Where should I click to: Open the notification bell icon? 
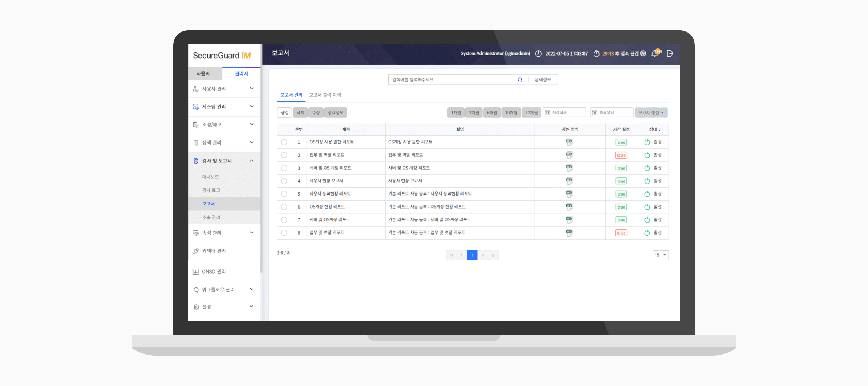click(x=655, y=54)
